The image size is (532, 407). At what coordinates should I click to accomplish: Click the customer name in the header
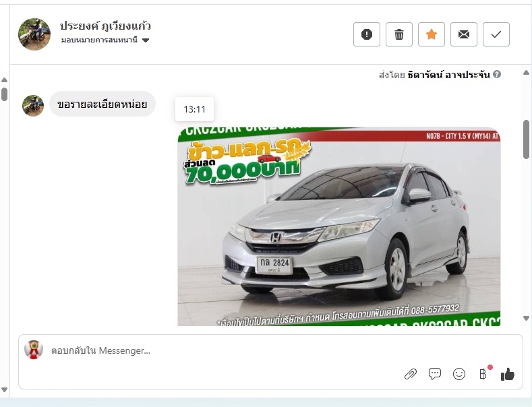[105, 26]
